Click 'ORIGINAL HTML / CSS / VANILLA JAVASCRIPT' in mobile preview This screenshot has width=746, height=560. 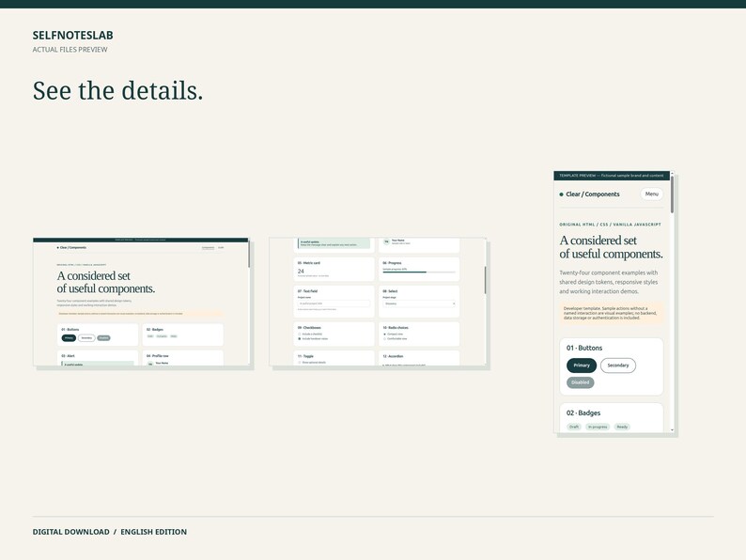point(610,225)
